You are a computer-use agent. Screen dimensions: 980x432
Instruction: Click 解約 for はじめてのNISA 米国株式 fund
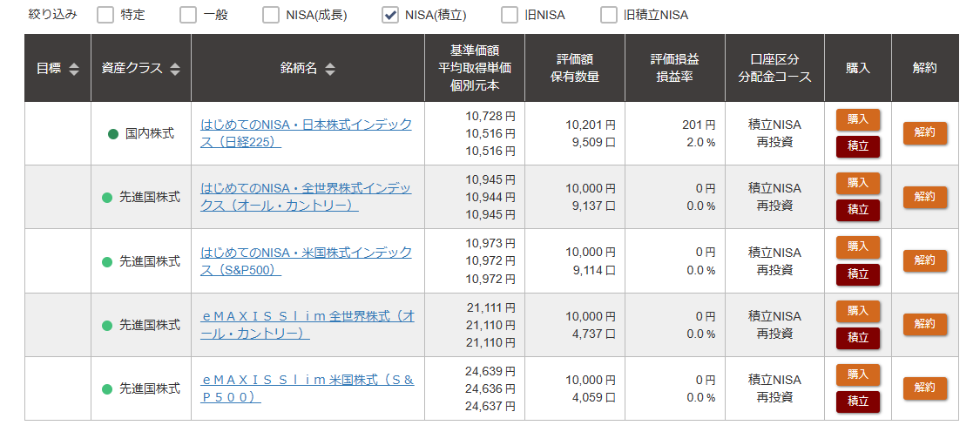pyautogui.click(x=925, y=260)
